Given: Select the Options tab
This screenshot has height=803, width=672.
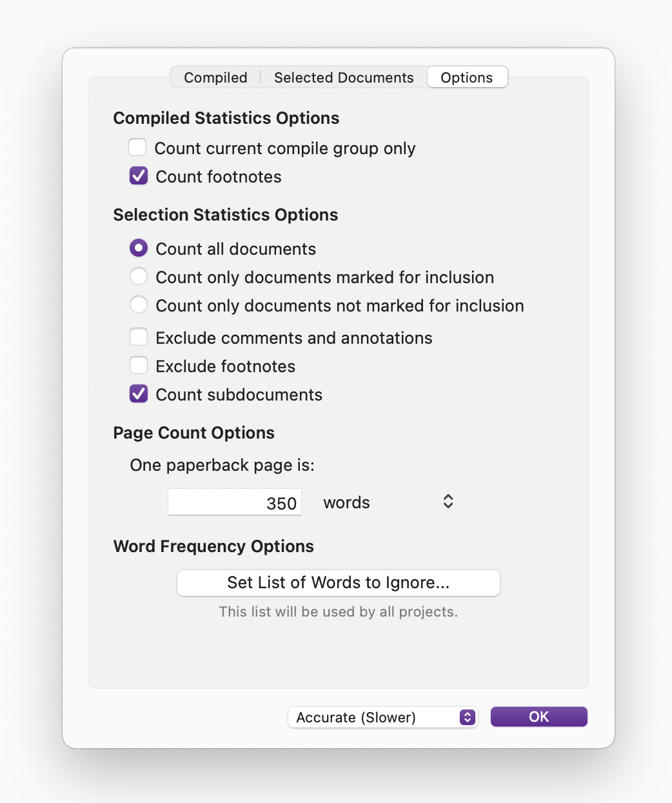Looking at the screenshot, I should (x=466, y=77).
